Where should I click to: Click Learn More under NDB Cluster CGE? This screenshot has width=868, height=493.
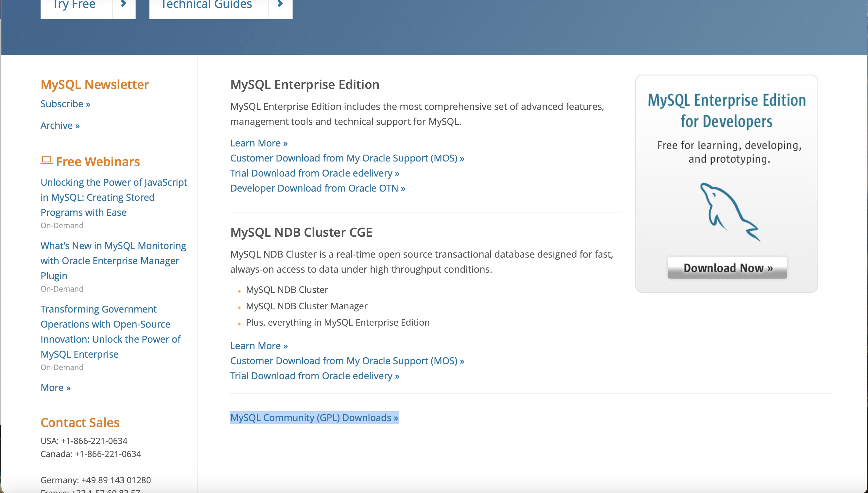[x=259, y=346]
